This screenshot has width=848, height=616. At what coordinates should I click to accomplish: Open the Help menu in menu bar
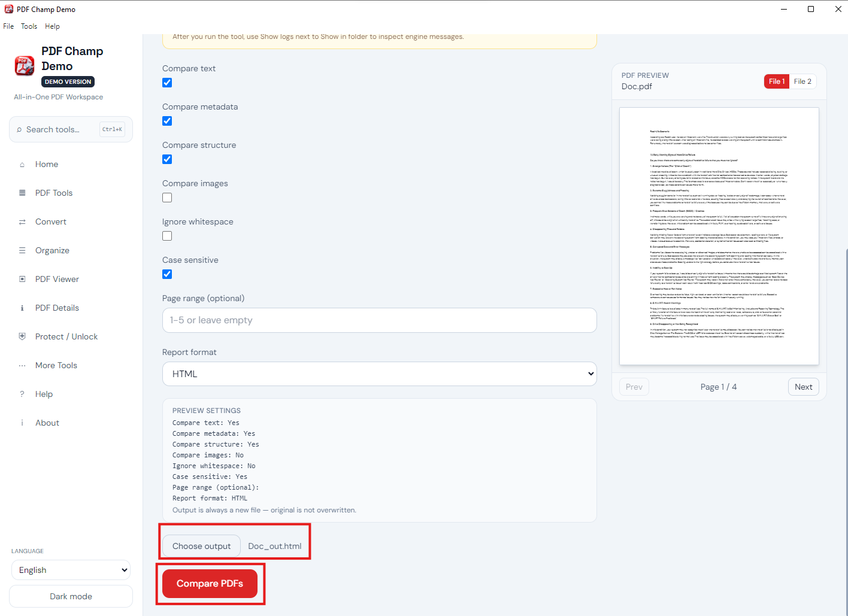52,26
